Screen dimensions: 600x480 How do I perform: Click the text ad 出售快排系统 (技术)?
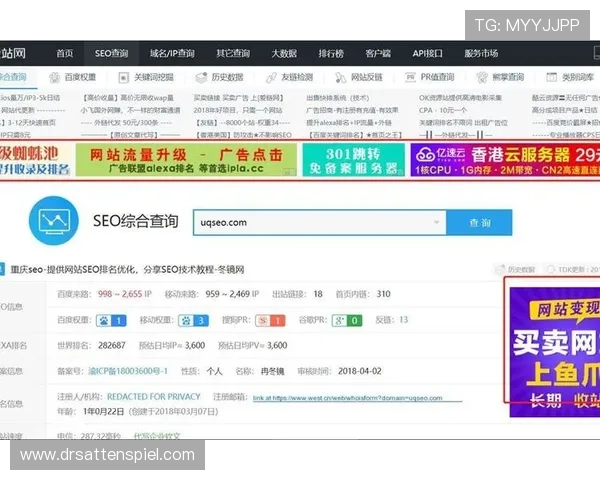point(338,98)
